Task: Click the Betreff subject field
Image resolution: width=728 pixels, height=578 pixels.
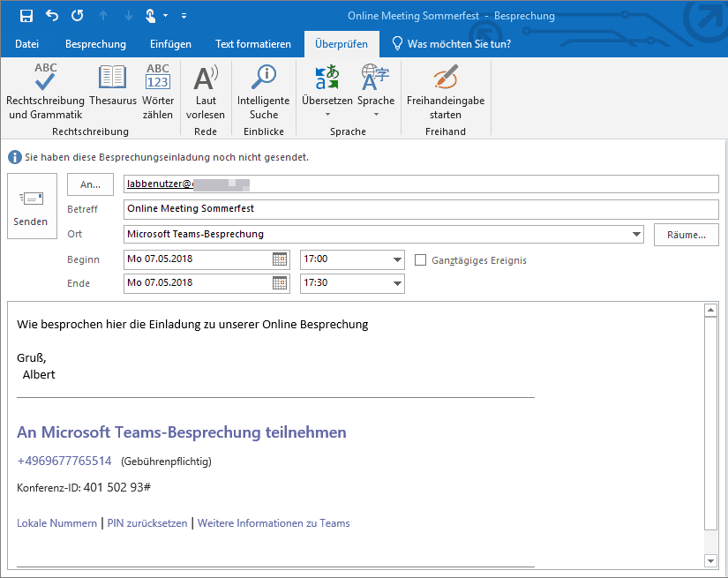Action: point(421,209)
